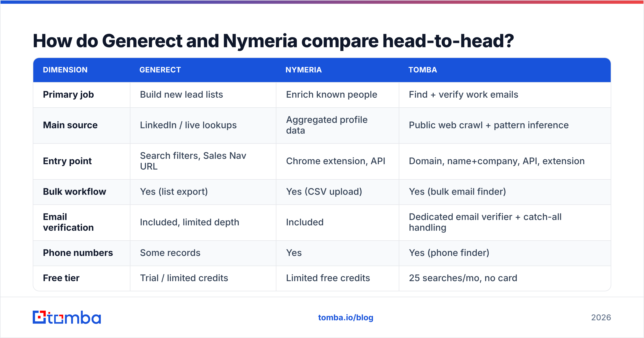The width and height of the screenshot is (644, 338).
Task: Click the 2026 year label
Action: tap(601, 318)
